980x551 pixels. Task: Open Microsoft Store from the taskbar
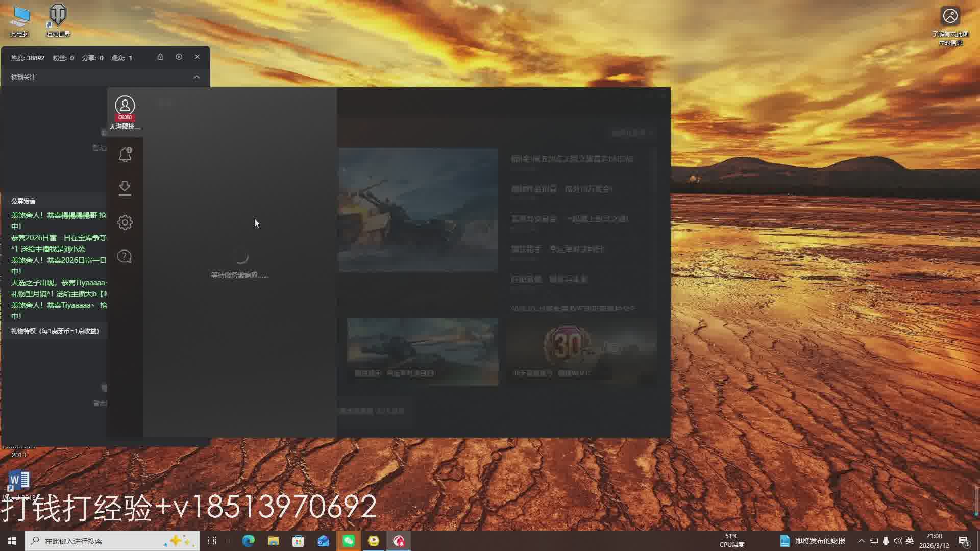point(299,541)
